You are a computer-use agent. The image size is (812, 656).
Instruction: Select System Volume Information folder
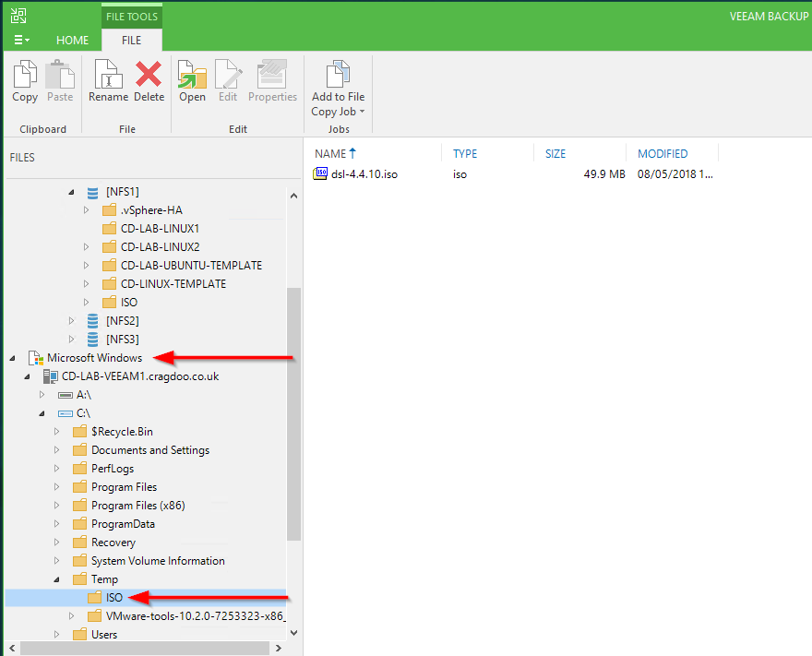158,561
